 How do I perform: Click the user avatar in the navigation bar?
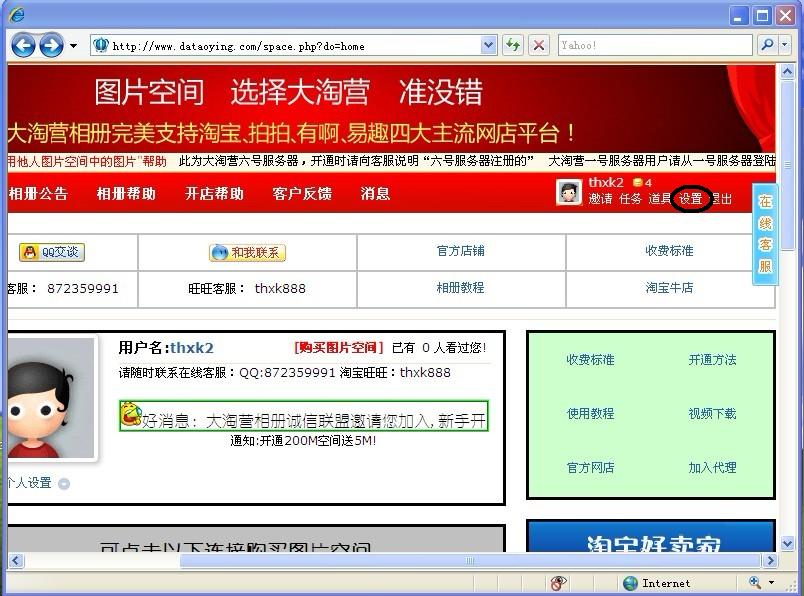[569, 192]
